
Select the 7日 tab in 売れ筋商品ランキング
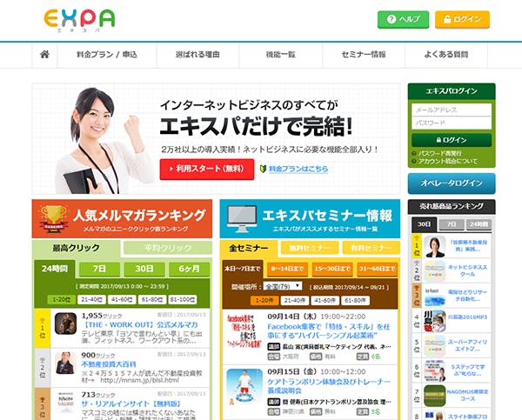click(x=452, y=224)
